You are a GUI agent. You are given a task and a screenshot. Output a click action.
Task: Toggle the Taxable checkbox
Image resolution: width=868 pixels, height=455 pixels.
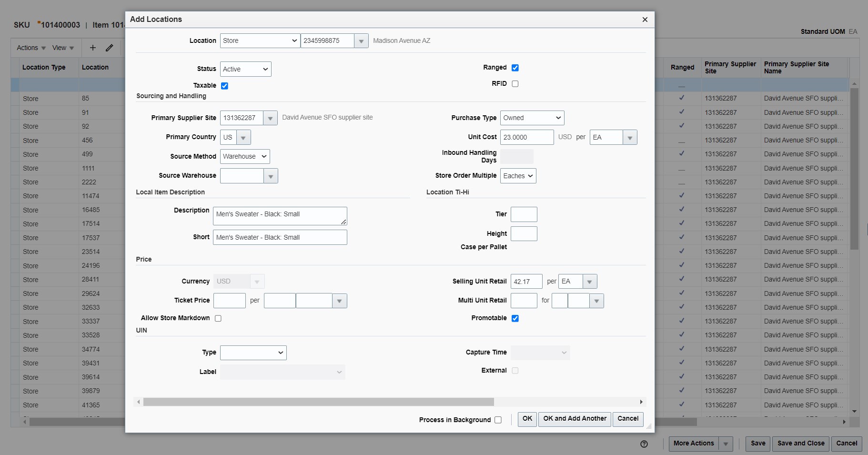tap(224, 86)
